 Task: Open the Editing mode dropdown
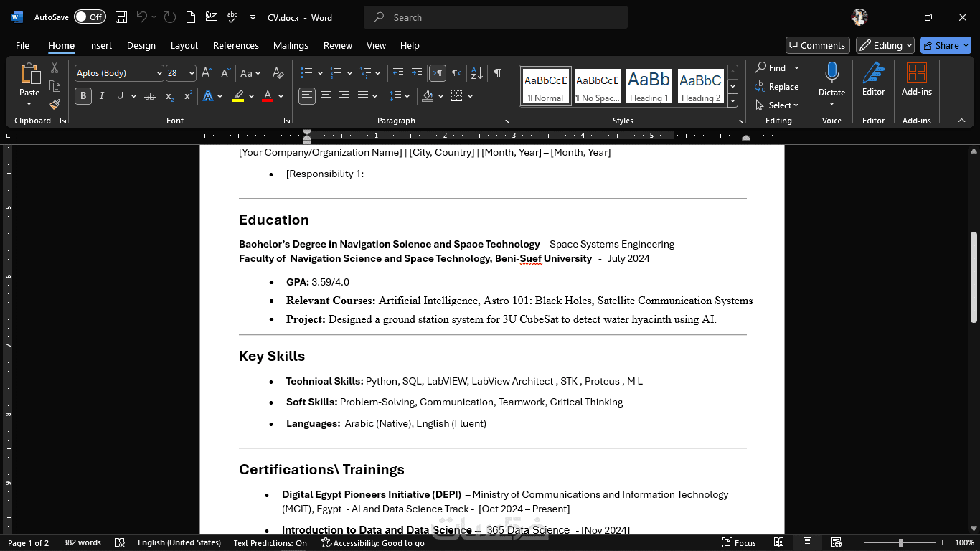pyautogui.click(x=885, y=45)
